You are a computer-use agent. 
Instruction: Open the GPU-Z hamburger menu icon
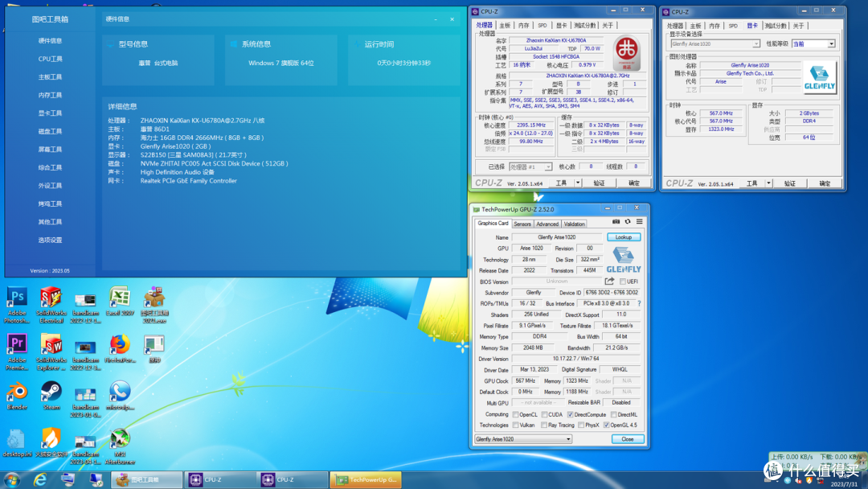coord(640,221)
